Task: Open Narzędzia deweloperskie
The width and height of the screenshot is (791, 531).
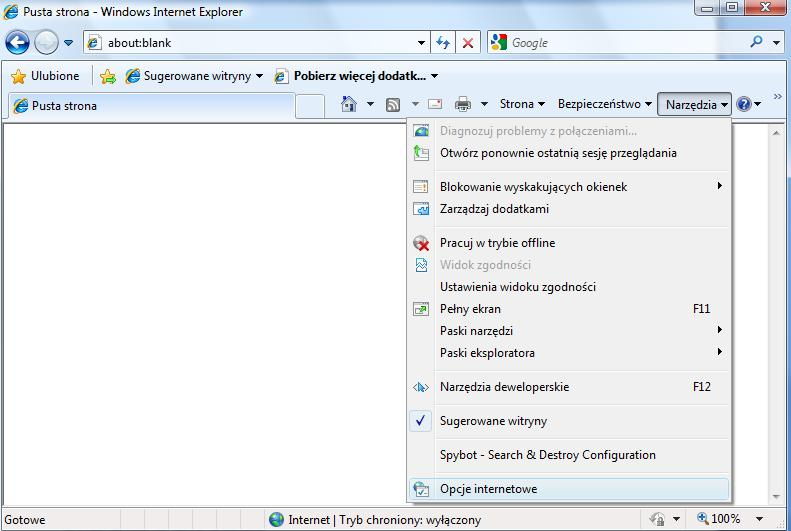Action: [569, 387]
